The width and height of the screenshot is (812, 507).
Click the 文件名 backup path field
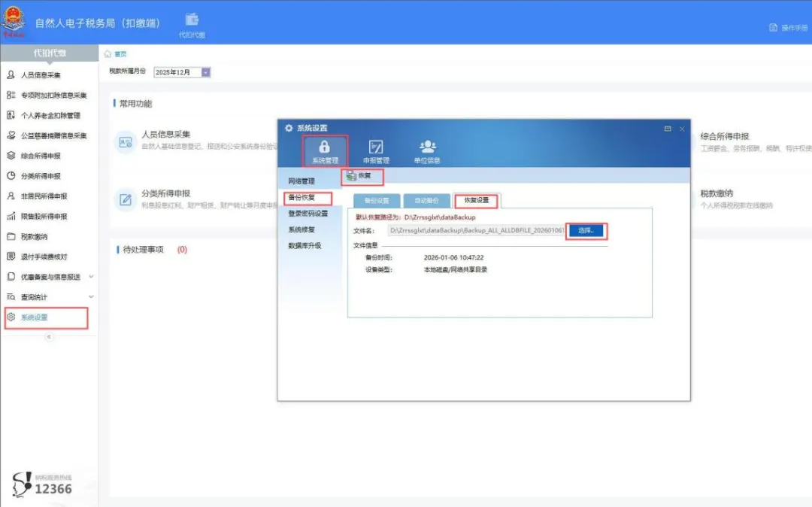coord(476,230)
